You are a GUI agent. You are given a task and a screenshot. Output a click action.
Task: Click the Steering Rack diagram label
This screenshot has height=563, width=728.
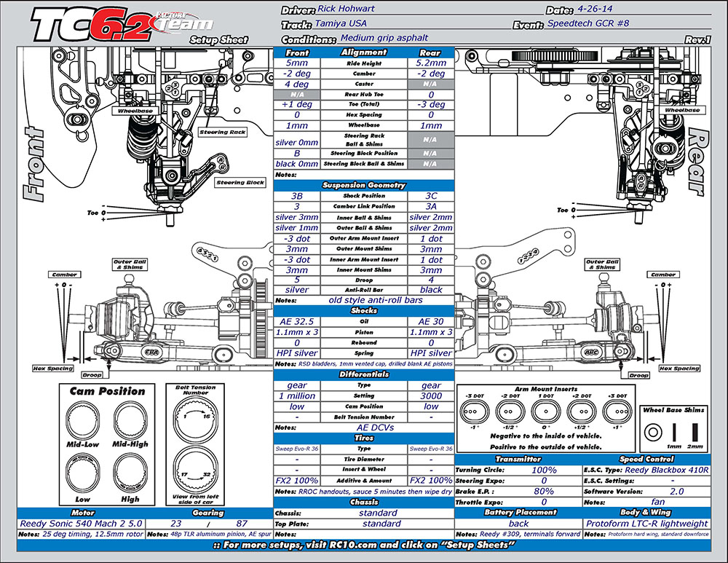pyautogui.click(x=222, y=133)
